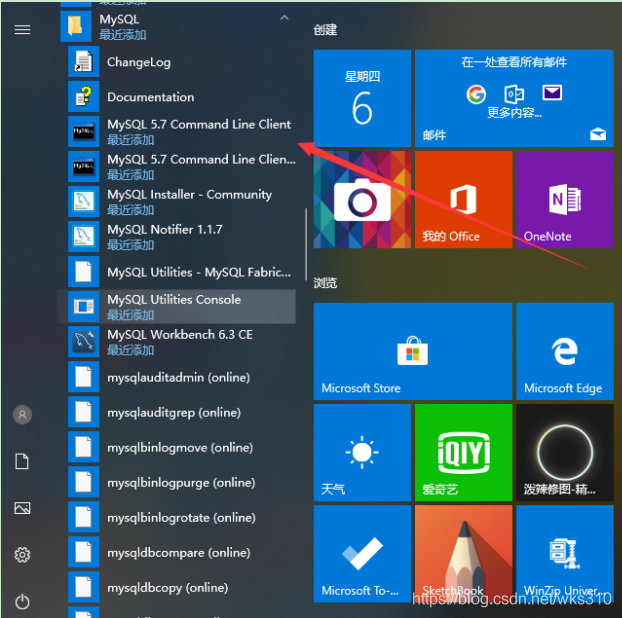Launch the truncated MySQL 5.7 Command Line Clien... entry
The image size is (622, 618).
(x=182, y=166)
